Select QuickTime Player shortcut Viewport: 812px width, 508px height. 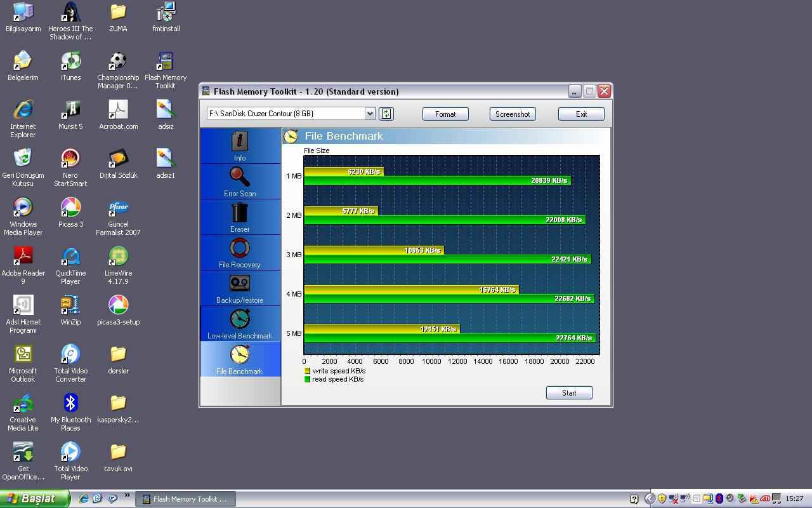(x=70, y=265)
